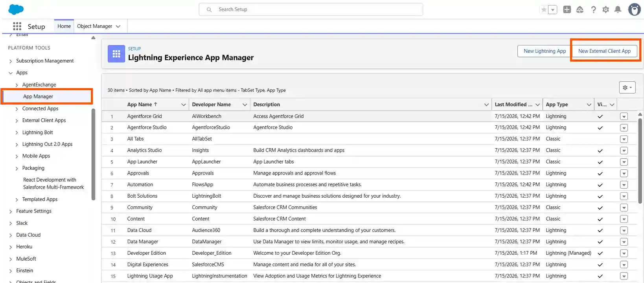Open row actions for Data Manager
This screenshot has height=283, width=644.
tap(624, 242)
